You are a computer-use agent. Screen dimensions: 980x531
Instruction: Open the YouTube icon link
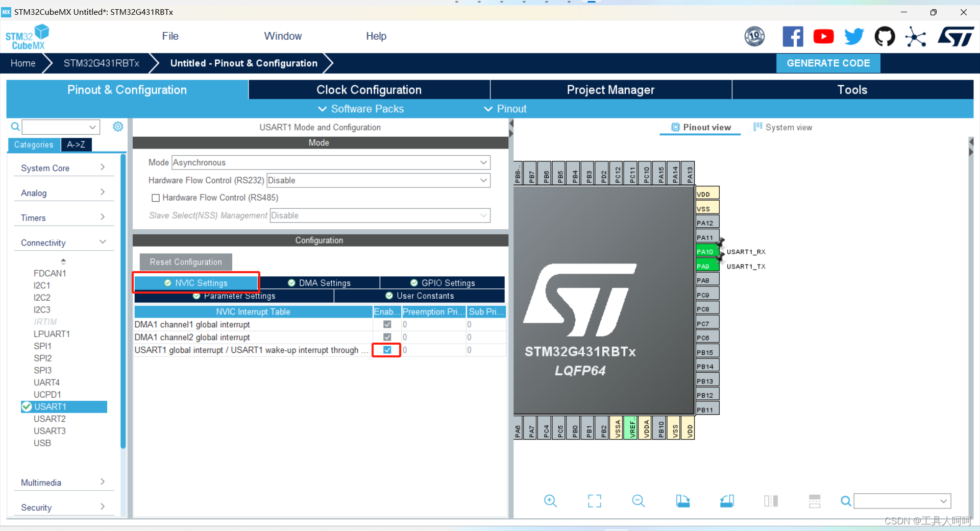click(823, 37)
